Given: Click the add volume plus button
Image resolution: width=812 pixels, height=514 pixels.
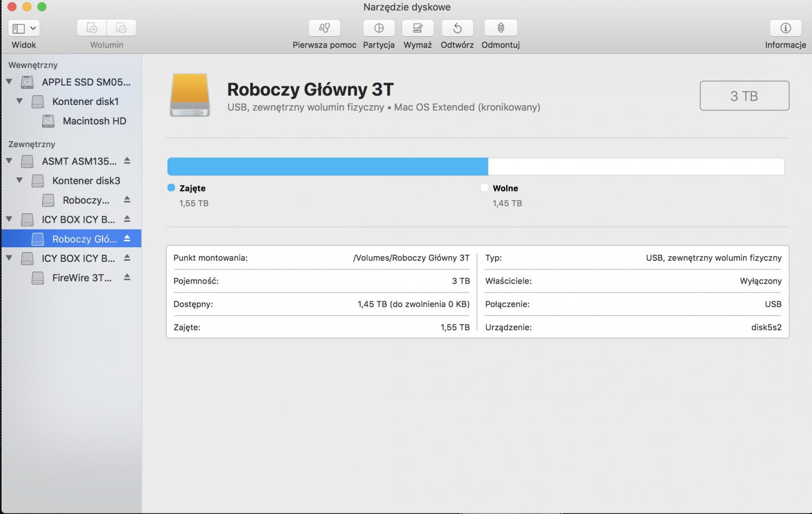Looking at the screenshot, I should (91, 28).
